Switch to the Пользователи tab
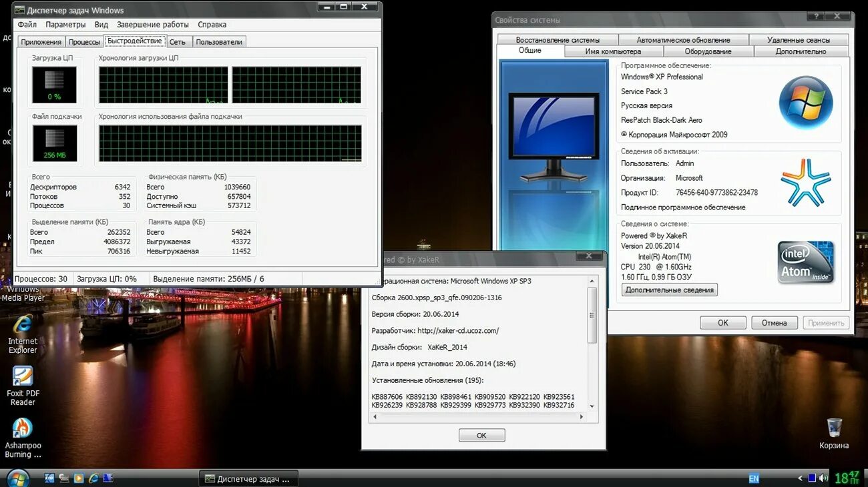The image size is (868, 487). click(x=219, y=42)
